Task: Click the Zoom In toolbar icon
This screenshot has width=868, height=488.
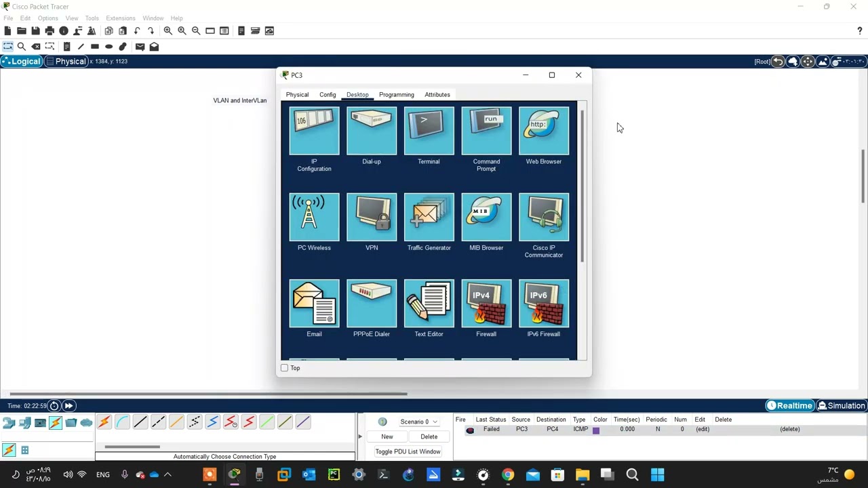Action: pos(167,30)
